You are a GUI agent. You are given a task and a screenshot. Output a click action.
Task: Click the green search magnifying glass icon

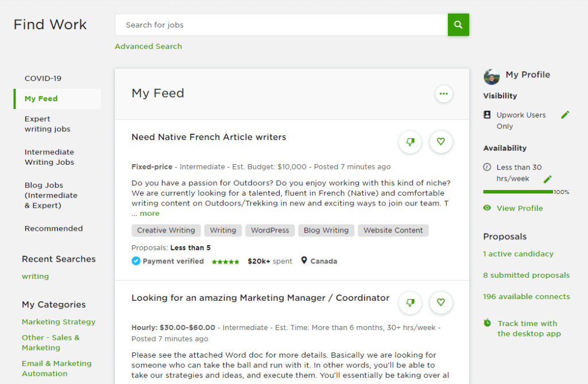coord(457,25)
